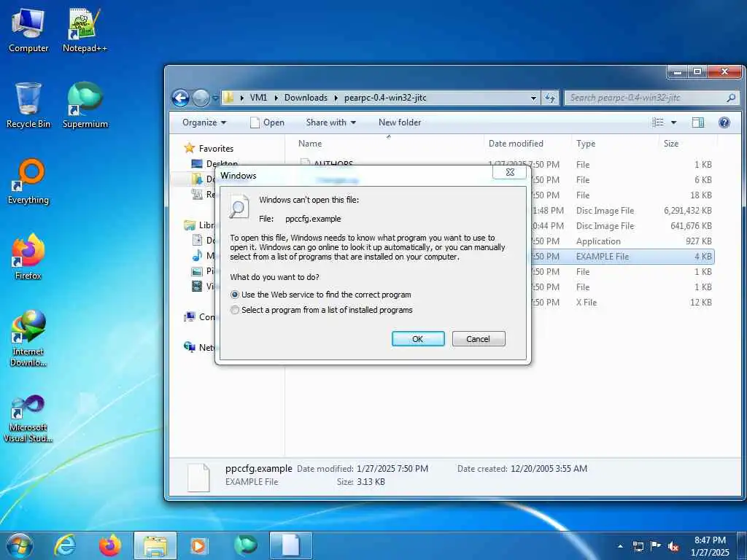This screenshot has width=747, height=560.
Task: Toggle the Explorer preview pane button
Action: 697,122
